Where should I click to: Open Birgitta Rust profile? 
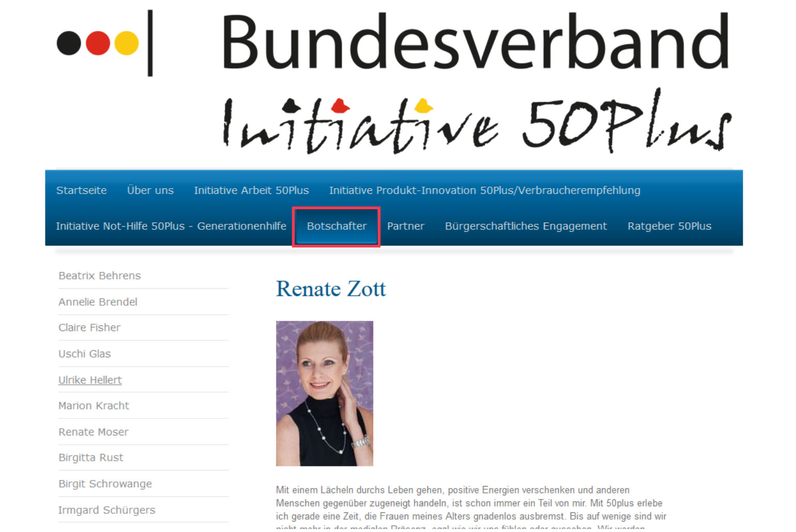tap(90, 458)
